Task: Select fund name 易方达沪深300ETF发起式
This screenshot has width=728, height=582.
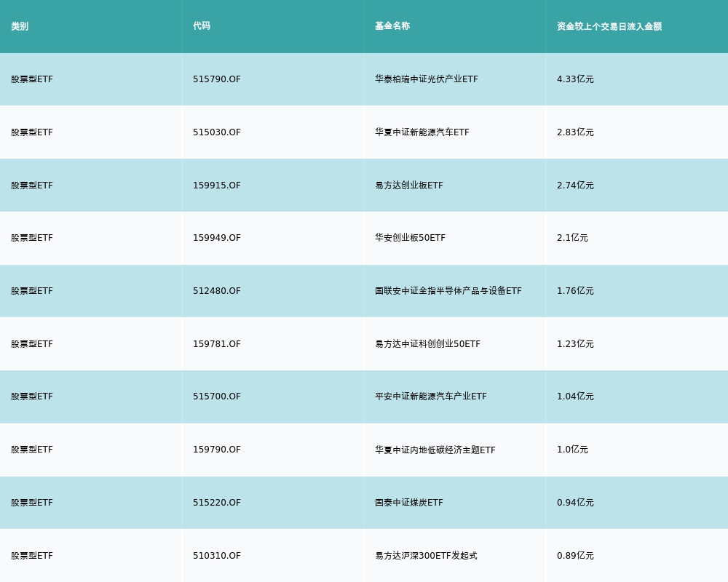Action: click(426, 556)
